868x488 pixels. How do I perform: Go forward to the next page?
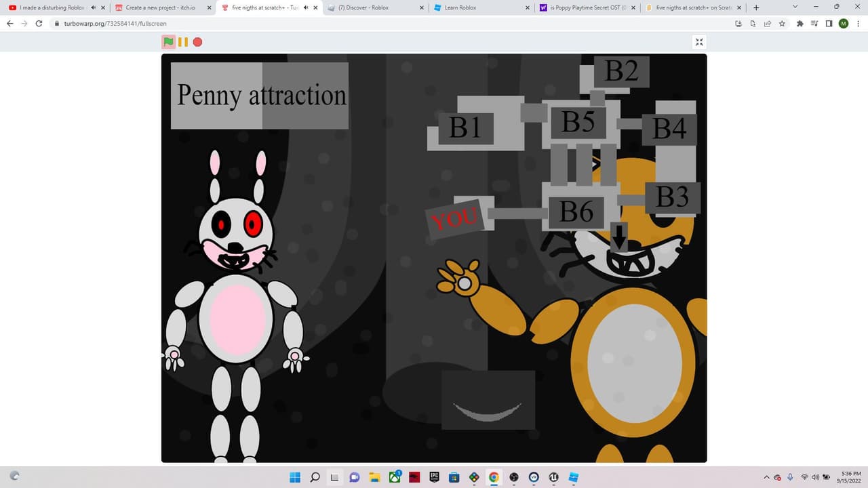(24, 23)
